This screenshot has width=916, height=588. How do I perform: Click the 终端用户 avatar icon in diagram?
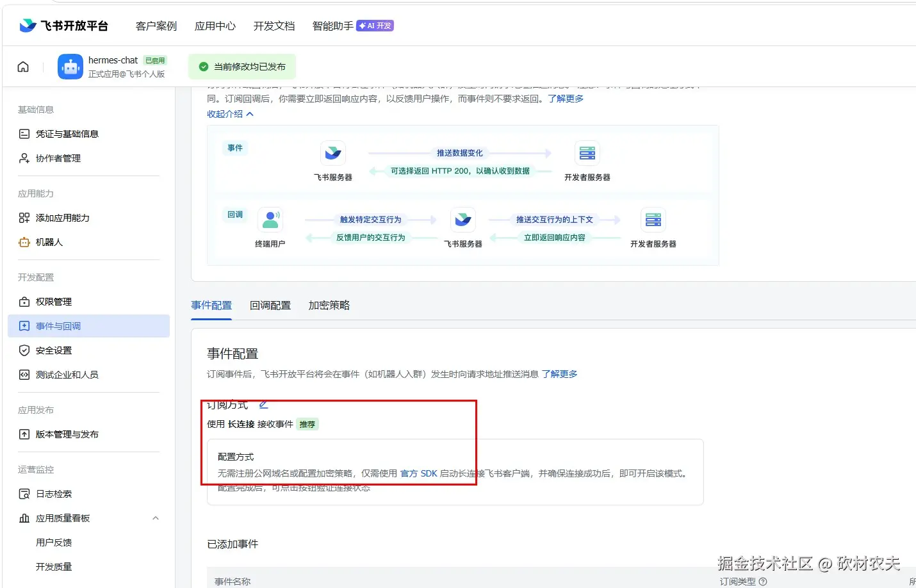click(x=270, y=220)
